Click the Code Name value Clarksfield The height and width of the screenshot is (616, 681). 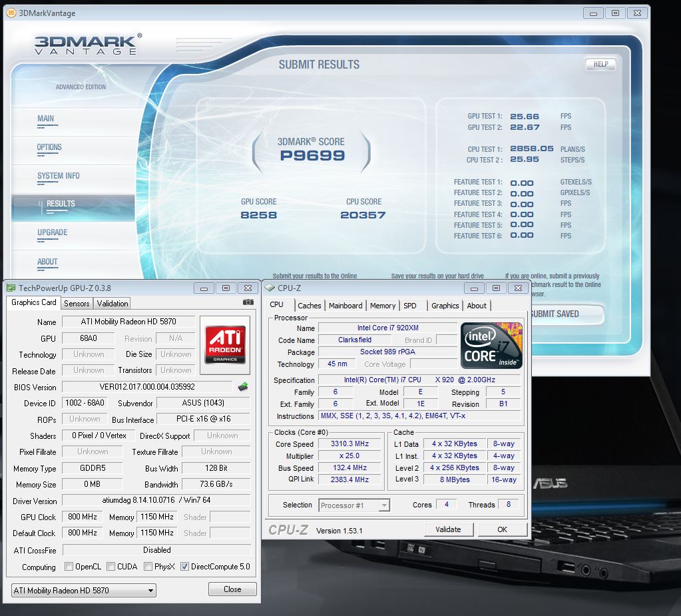[355, 340]
